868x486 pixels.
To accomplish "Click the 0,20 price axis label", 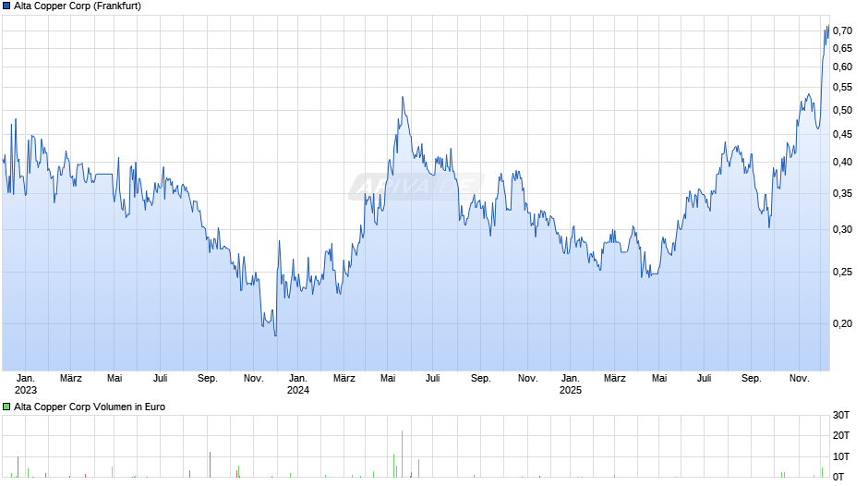I will 842,324.
